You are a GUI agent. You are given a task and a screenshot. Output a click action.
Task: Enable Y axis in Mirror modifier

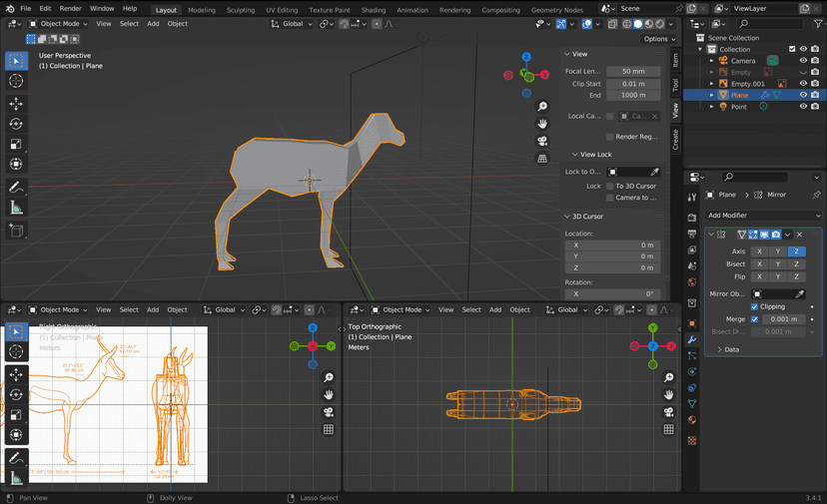pos(778,251)
